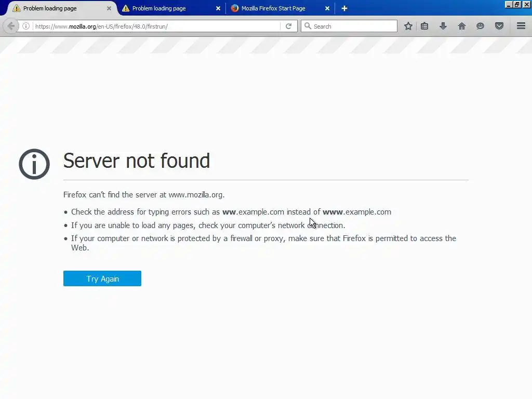Focus the URL address bar

pos(156,26)
